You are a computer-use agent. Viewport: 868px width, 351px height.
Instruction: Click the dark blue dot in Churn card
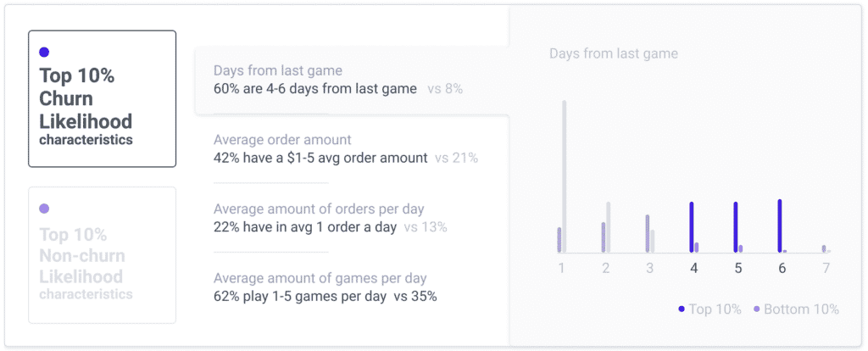pos(44,52)
